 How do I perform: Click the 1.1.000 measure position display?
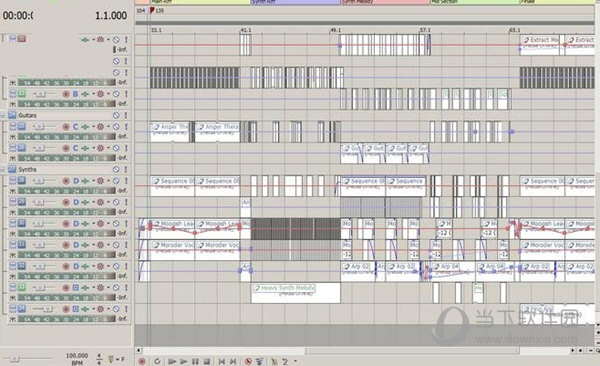tap(111, 16)
